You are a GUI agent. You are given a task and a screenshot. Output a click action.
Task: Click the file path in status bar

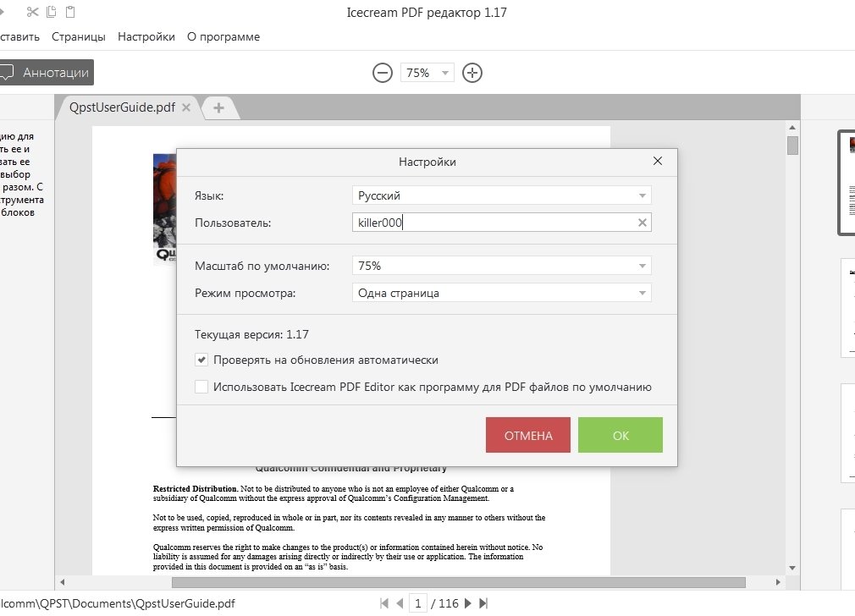pos(117,603)
